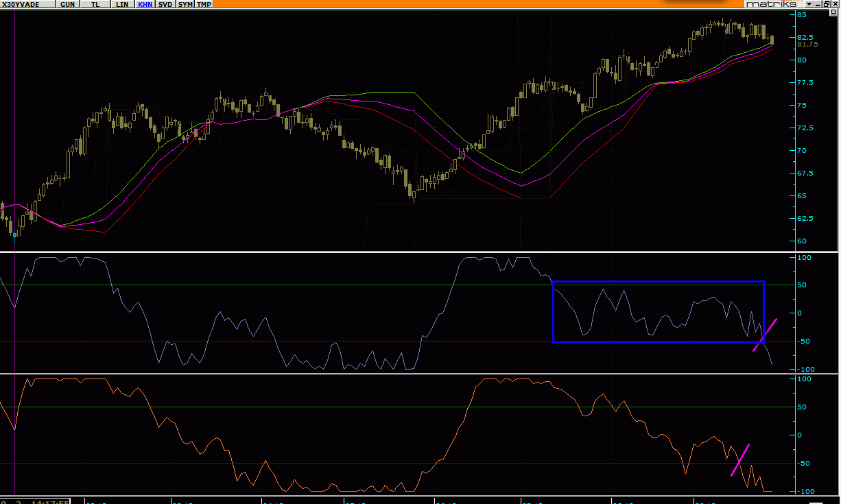Image resolution: width=841 pixels, height=504 pixels.
Task: Minimize the Matriks chart window
Action: [818, 4]
